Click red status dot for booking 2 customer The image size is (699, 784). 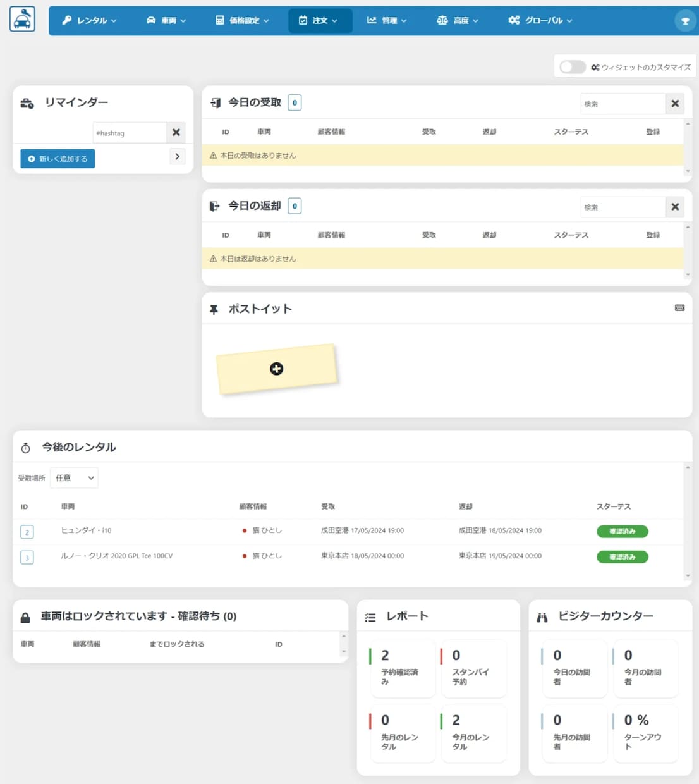245,530
